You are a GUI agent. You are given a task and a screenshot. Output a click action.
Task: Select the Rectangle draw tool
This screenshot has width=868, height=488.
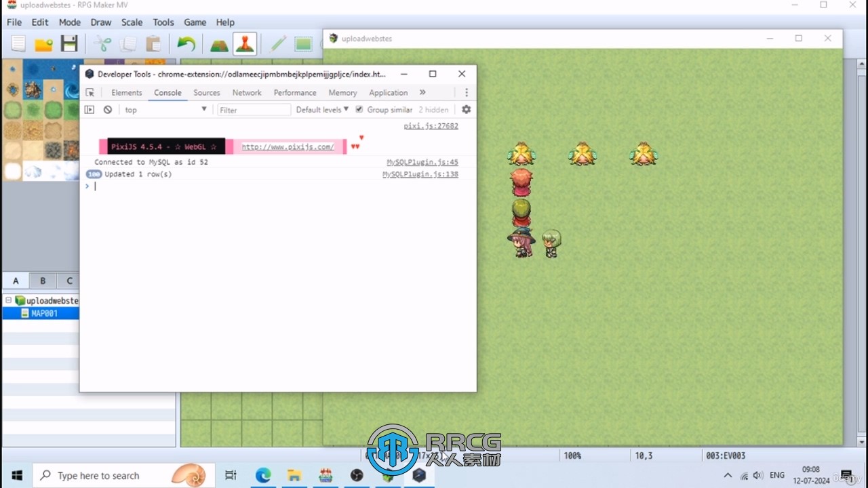pyautogui.click(x=303, y=45)
